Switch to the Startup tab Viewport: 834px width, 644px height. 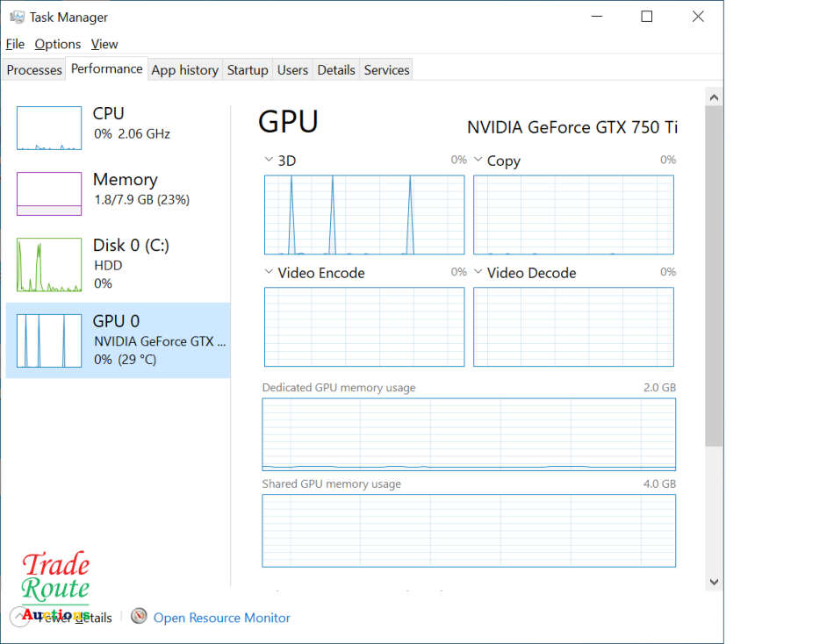coord(248,70)
